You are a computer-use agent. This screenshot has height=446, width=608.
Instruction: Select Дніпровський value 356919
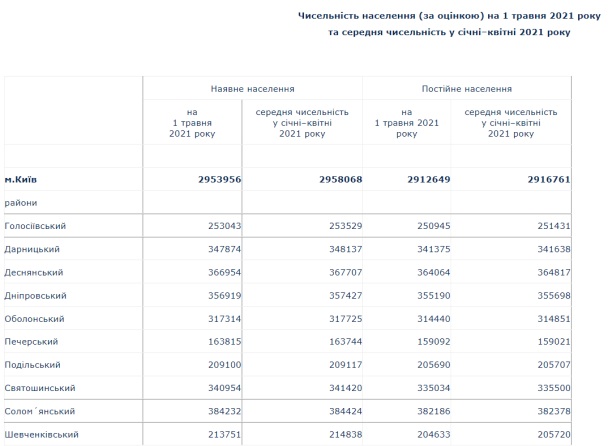(x=225, y=296)
